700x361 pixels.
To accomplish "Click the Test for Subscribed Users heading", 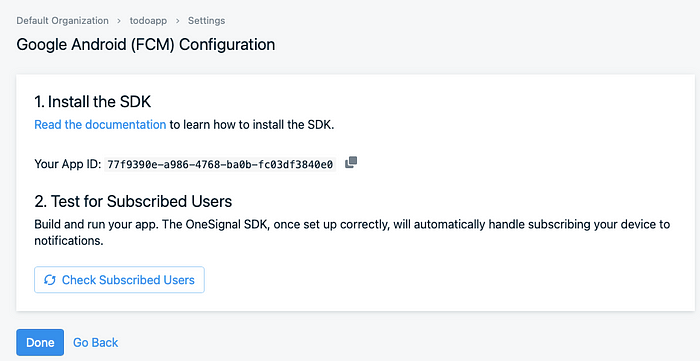I will click(133, 201).
